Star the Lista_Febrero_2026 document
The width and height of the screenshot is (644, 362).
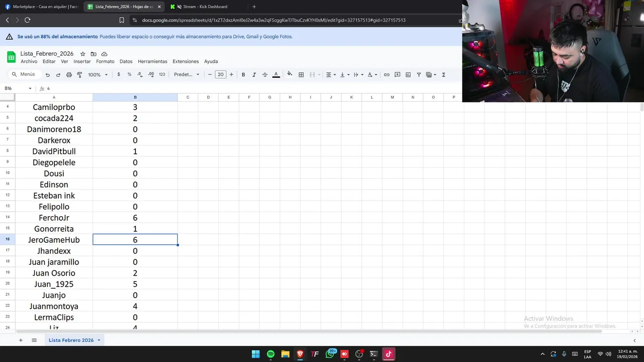(x=83, y=54)
